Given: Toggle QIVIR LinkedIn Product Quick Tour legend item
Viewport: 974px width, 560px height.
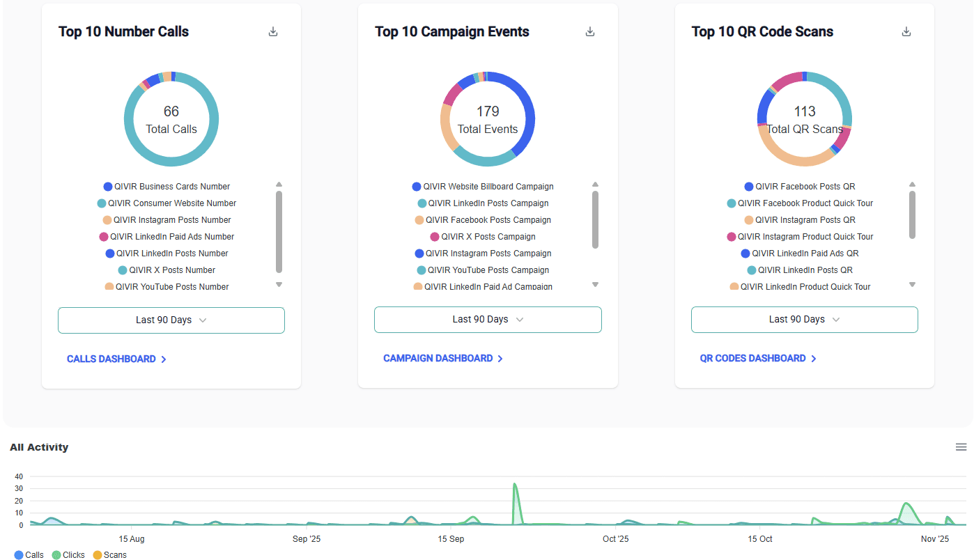Looking at the screenshot, I should [x=800, y=287].
